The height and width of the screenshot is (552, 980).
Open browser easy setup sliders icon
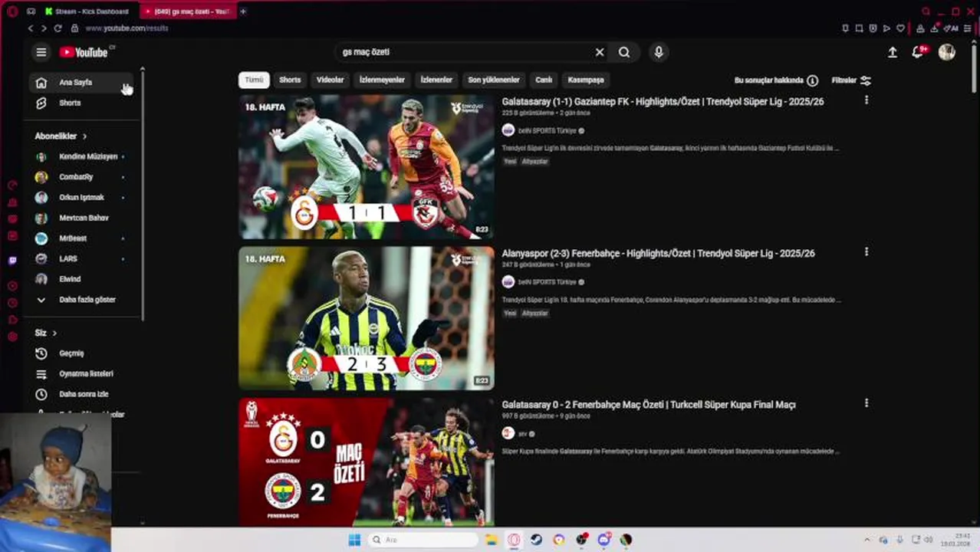pos(969,28)
